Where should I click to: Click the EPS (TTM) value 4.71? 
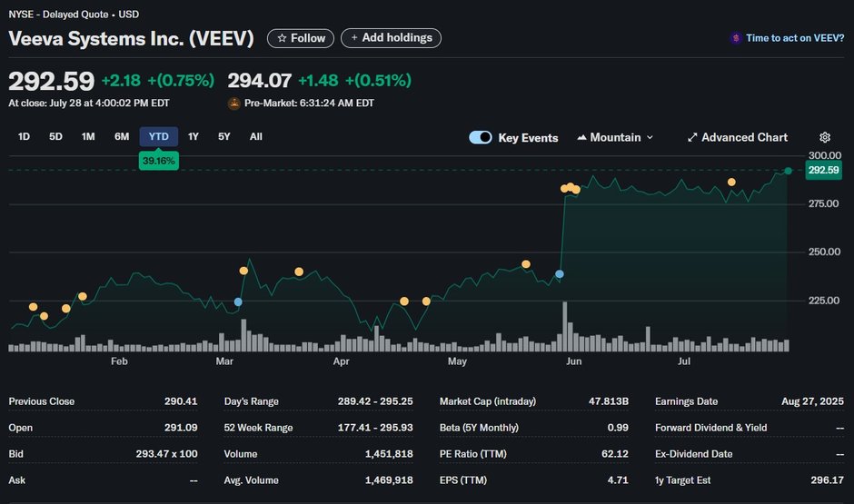[618, 480]
